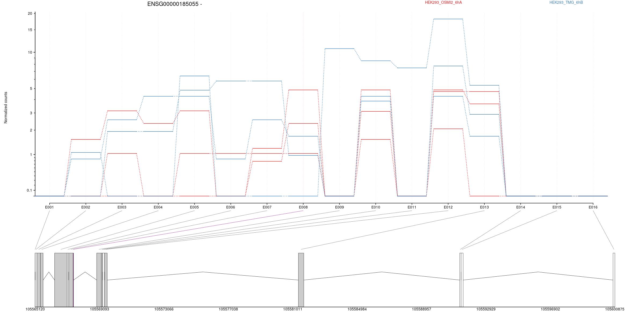Click y-axis tick value 1
This screenshot has height=322, width=644.
(31, 155)
